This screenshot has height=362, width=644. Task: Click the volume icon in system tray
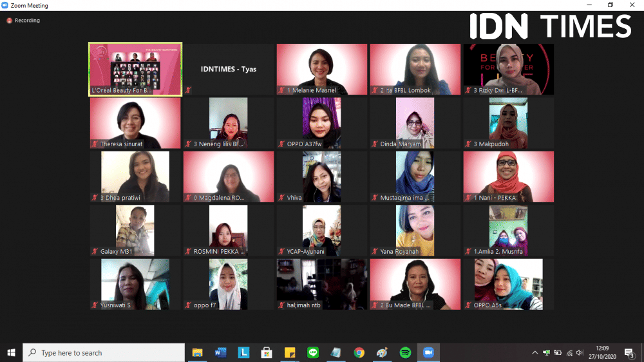[581, 352]
